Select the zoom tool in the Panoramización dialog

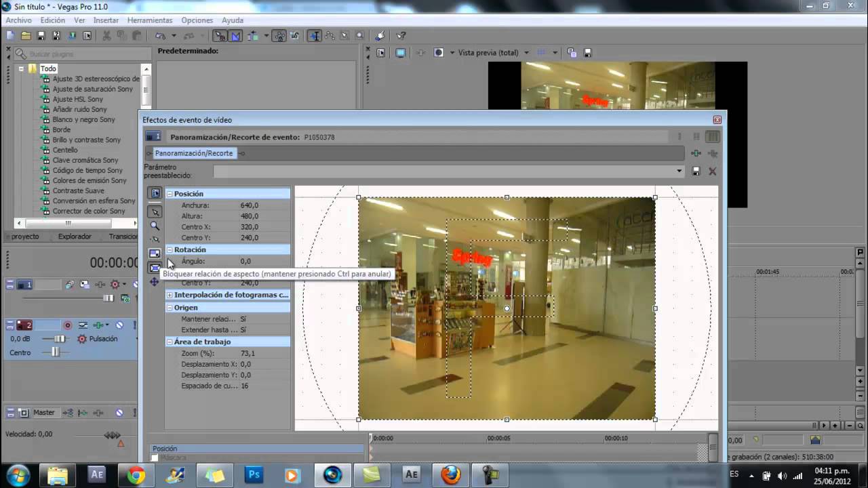(x=155, y=224)
